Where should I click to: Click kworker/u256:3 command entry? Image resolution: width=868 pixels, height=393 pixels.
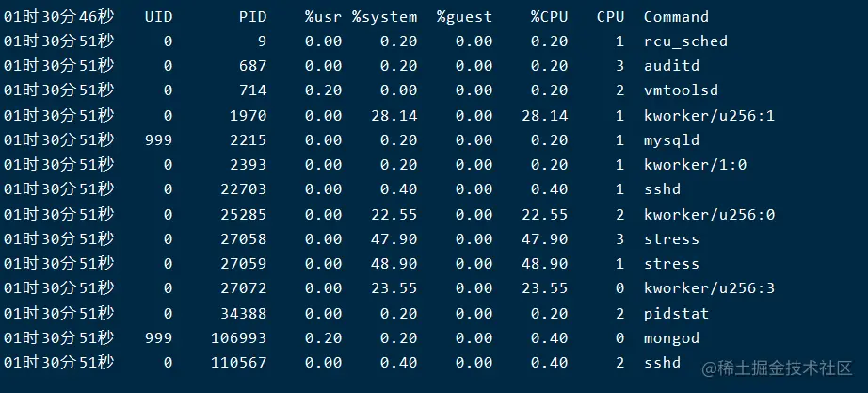(x=709, y=288)
